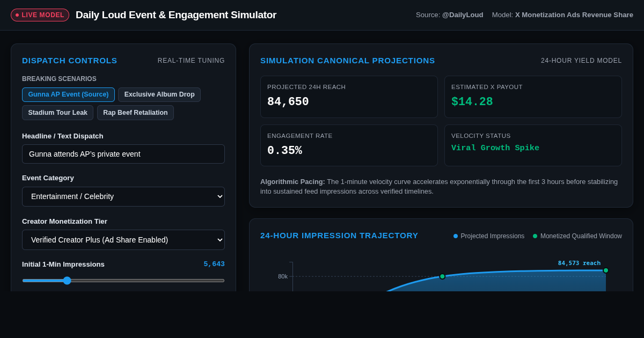Click the 24-HOUR YIELD MODEL label

(x=581, y=61)
